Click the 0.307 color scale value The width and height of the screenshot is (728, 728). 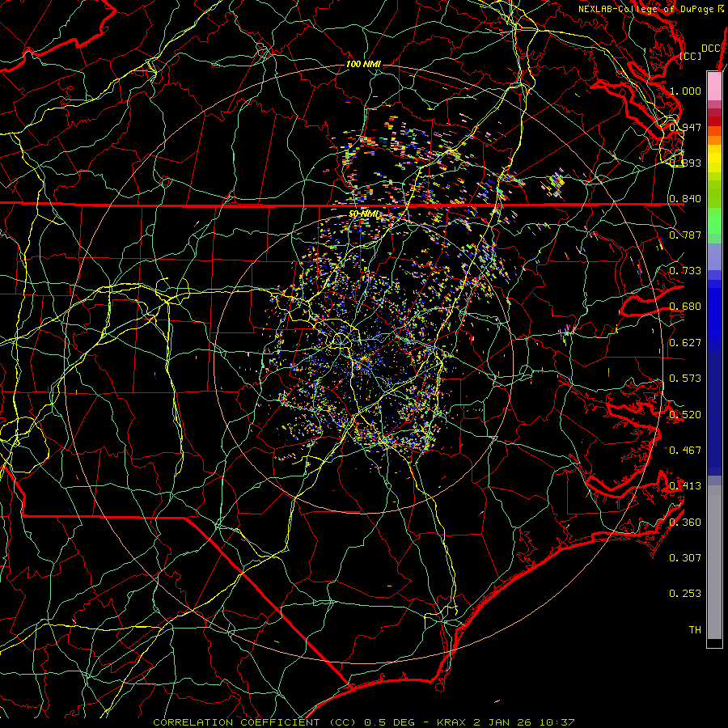685,557
